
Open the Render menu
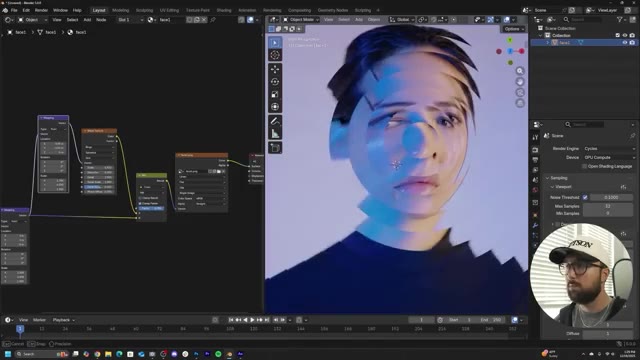click(41, 10)
